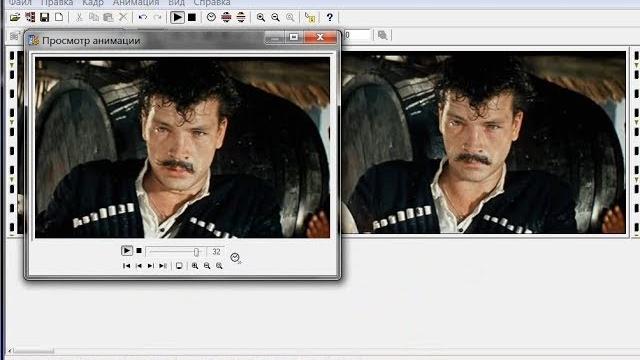Screen dimensions: 640x360
Task: Click the cut scissors icon
Action: click(x=79, y=17)
